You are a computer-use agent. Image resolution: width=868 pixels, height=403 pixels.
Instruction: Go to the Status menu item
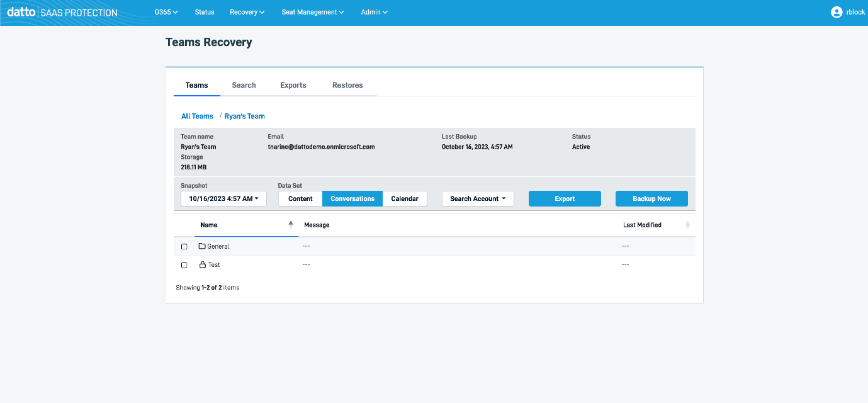click(x=205, y=12)
